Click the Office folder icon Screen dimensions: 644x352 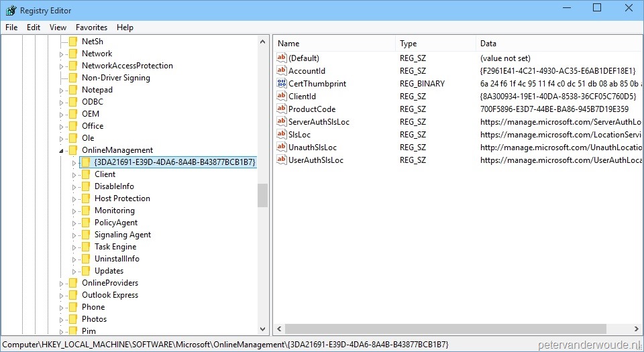click(x=73, y=126)
